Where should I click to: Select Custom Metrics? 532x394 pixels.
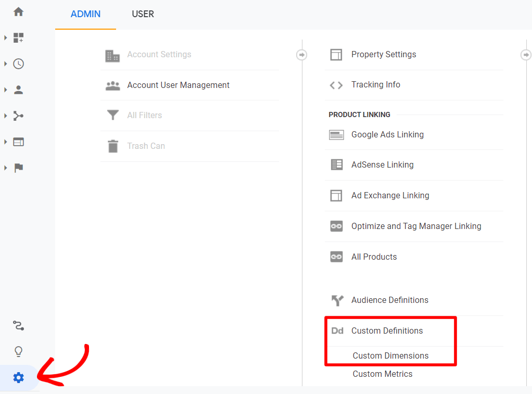pos(383,374)
